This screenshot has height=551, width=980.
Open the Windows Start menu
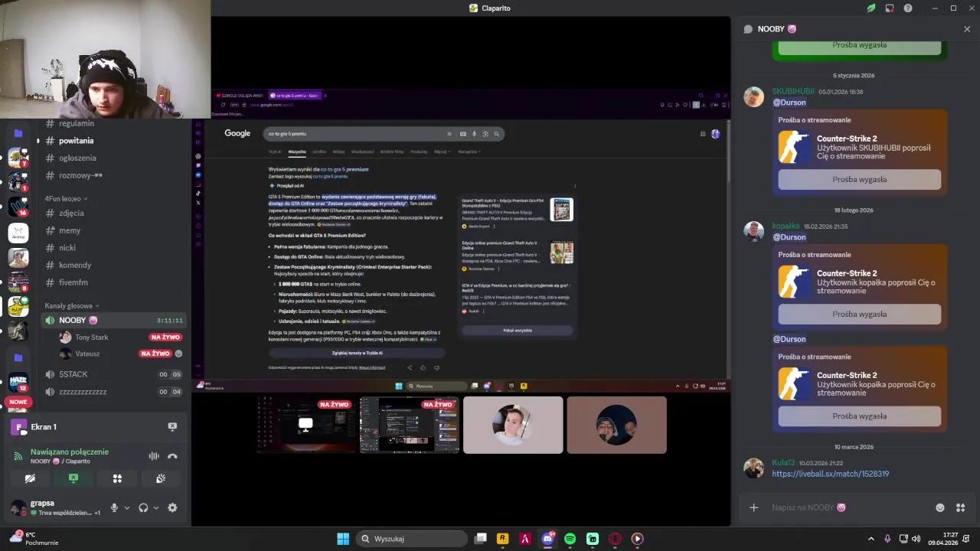[x=343, y=539]
